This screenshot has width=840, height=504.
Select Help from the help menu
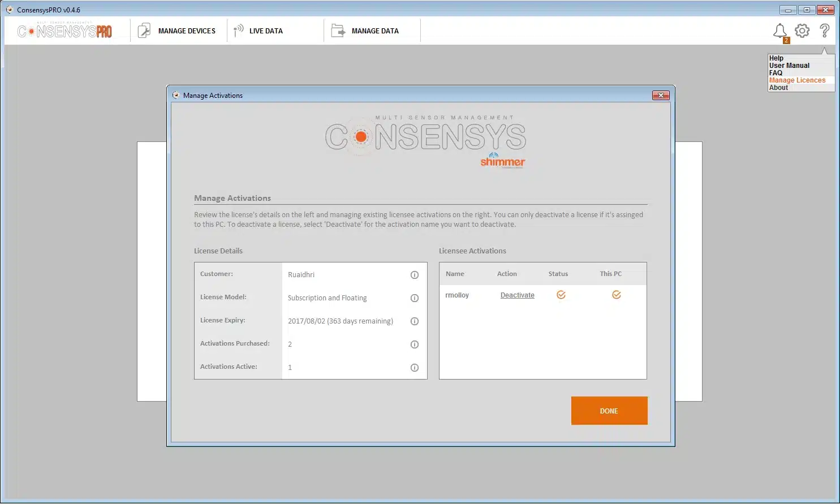[776, 58]
